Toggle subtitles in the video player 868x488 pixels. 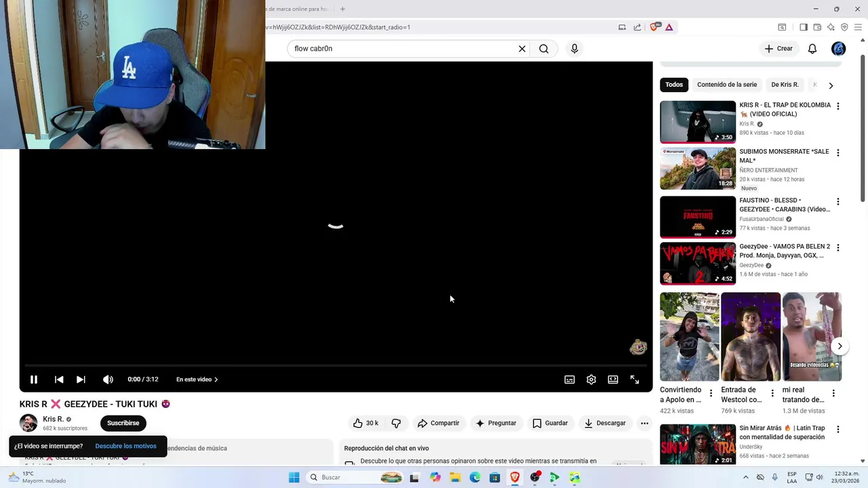(x=570, y=380)
